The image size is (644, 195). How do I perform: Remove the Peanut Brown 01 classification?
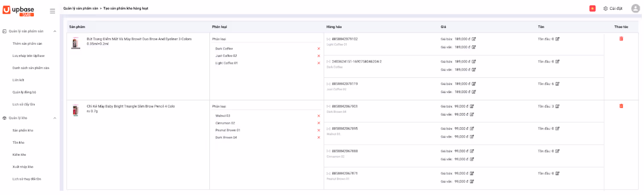[319, 130]
